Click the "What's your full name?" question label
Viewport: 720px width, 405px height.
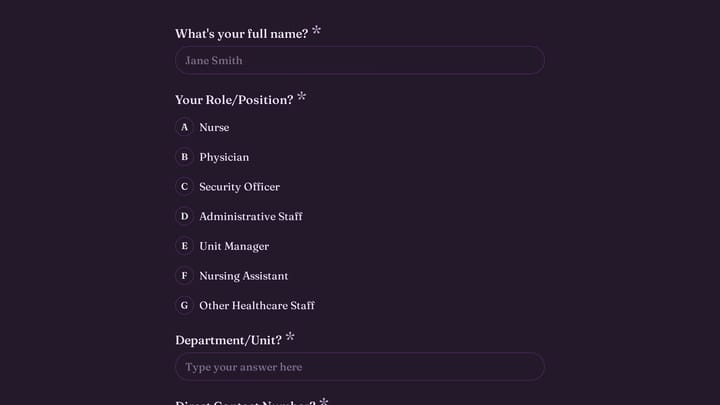(x=242, y=34)
